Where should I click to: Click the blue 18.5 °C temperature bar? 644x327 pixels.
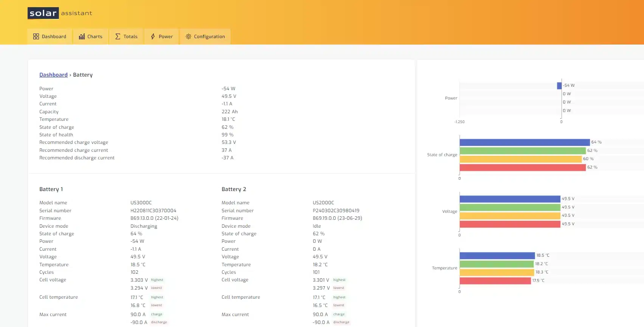tap(497, 256)
